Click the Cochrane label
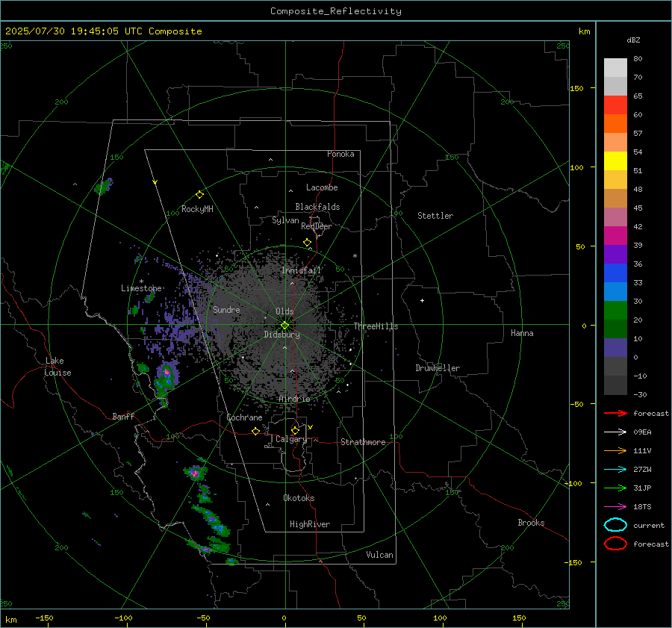The height and width of the screenshot is (628, 672). click(244, 417)
